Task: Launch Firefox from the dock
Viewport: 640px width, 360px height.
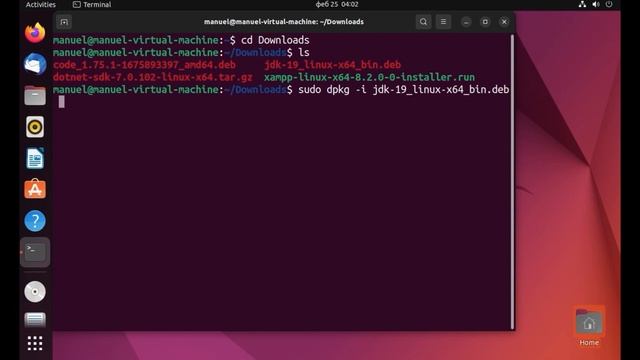Action: 35,33
